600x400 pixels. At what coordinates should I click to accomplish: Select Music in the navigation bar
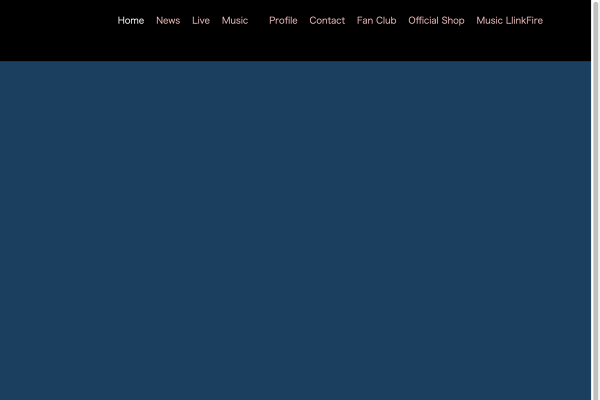235,20
